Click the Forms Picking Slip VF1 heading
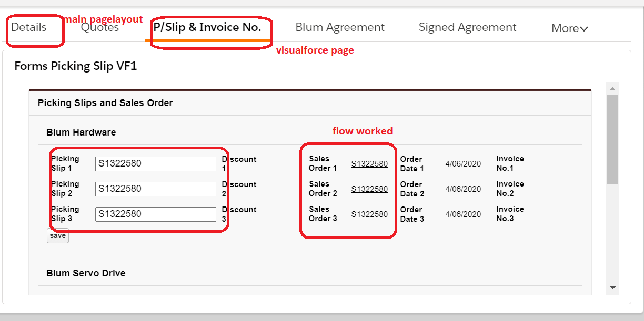This screenshot has height=321, width=644. (76, 66)
